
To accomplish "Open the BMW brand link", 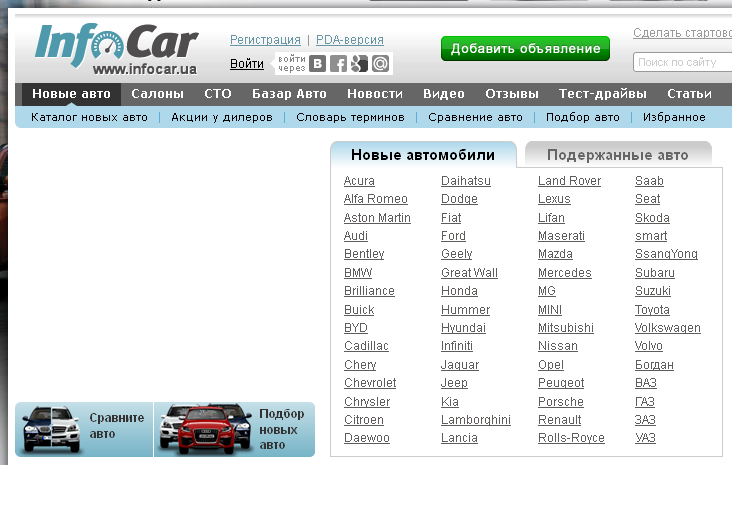I will pos(358,273).
